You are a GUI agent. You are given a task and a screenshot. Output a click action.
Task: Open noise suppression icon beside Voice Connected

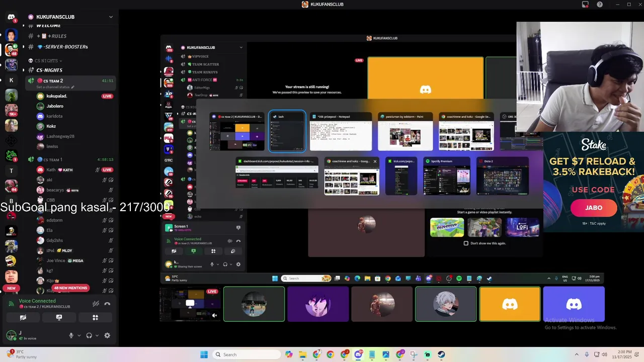click(x=96, y=304)
